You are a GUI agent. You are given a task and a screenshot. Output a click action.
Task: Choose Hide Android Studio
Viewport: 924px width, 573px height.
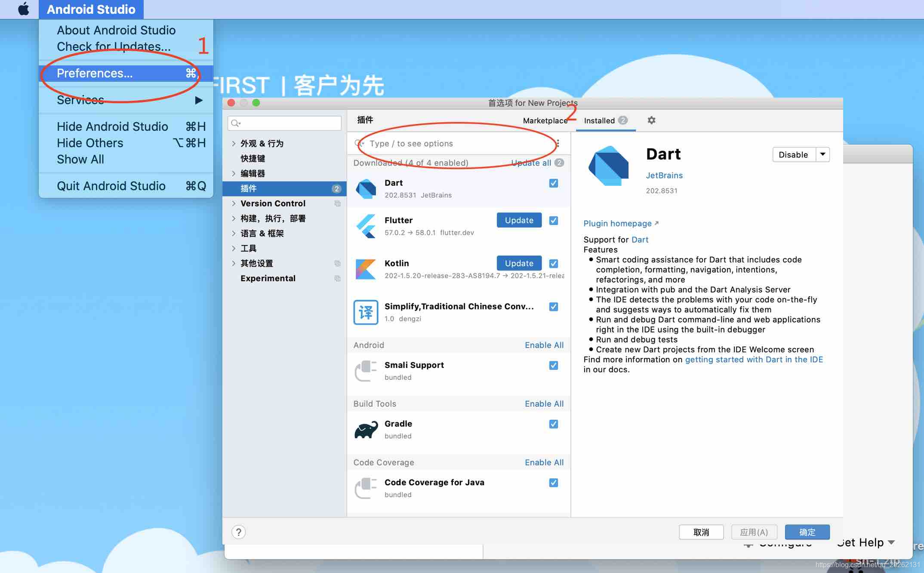click(x=126, y=126)
